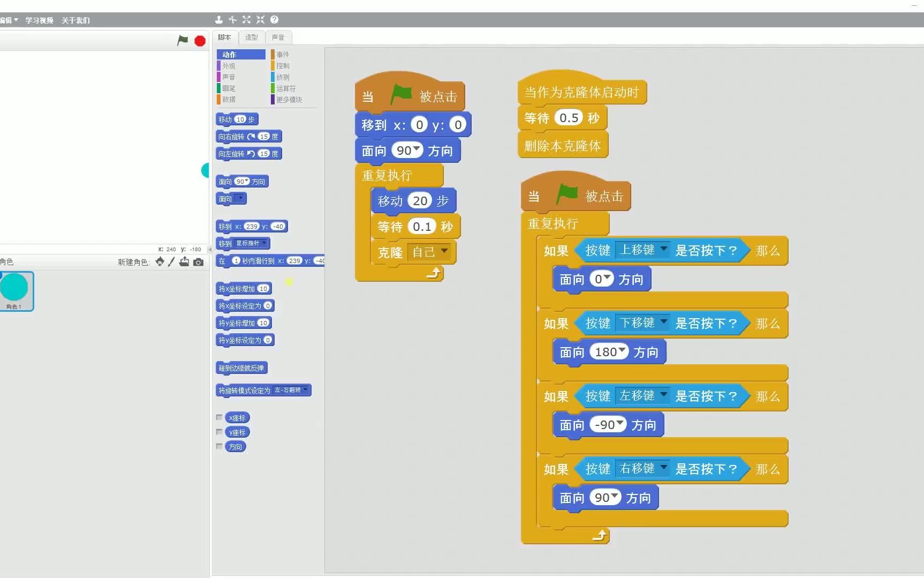Open the 学习视频 menu item
This screenshot has height=578, width=924.
click(40, 20)
